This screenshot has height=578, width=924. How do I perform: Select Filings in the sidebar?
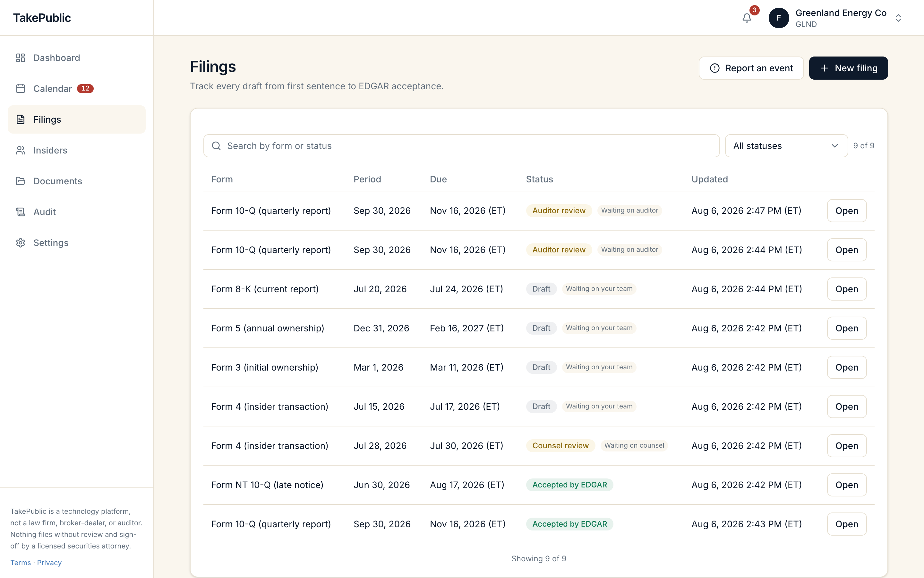tap(76, 119)
